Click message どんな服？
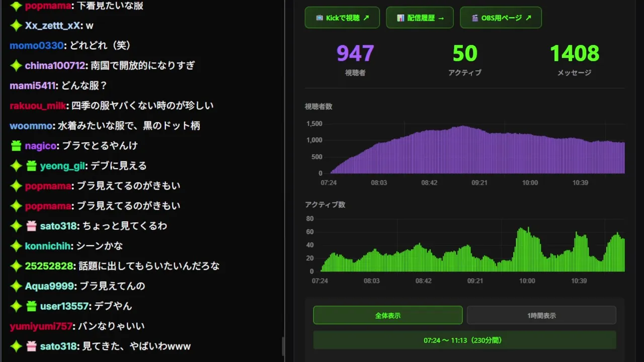Viewport: 644px width, 362px height. 85,85
